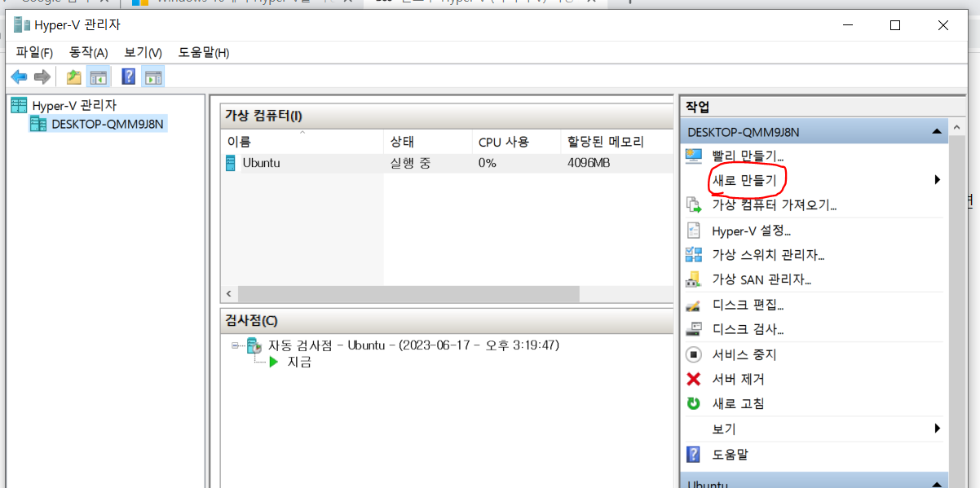Collapse the DESKTOP-QMM9J8N actions section
The width and height of the screenshot is (980, 488).
click(938, 132)
